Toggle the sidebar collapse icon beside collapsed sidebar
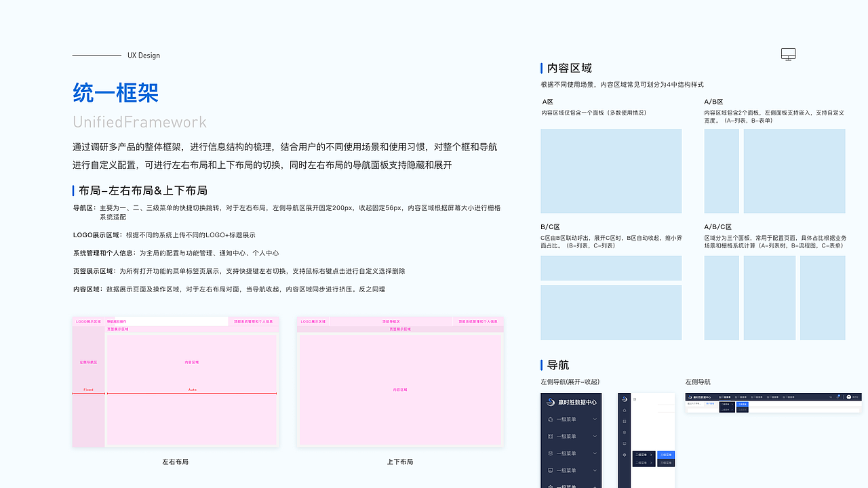The image size is (868, 488). tap(635, 399)
